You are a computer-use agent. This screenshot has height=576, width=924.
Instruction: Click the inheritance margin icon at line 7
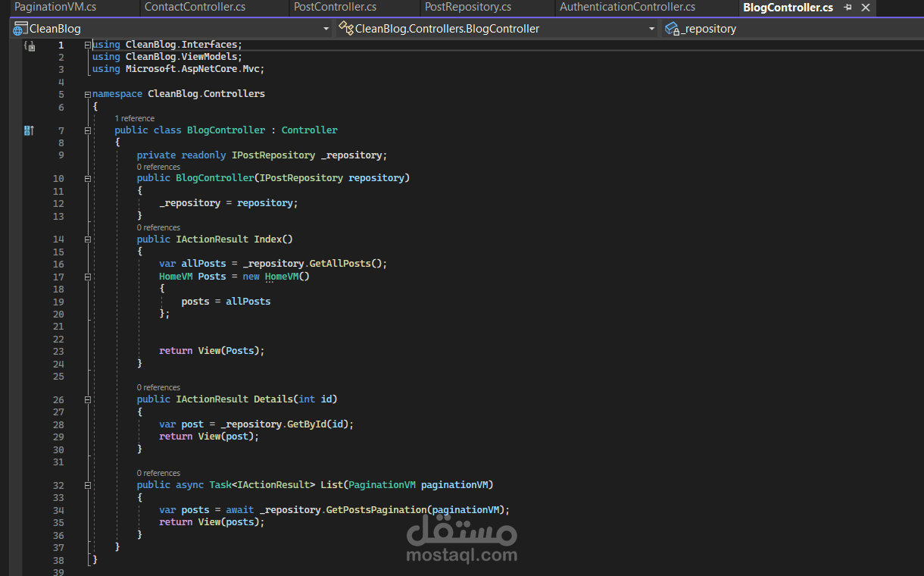[x=29, y=130]
